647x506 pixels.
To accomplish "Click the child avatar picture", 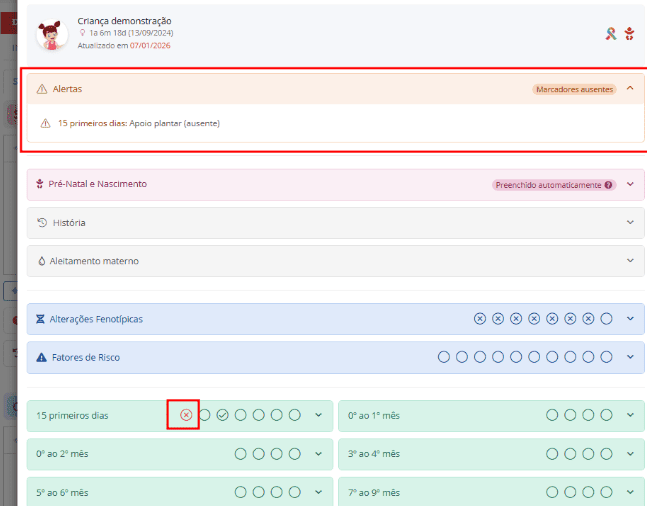I will coord(52,34).
